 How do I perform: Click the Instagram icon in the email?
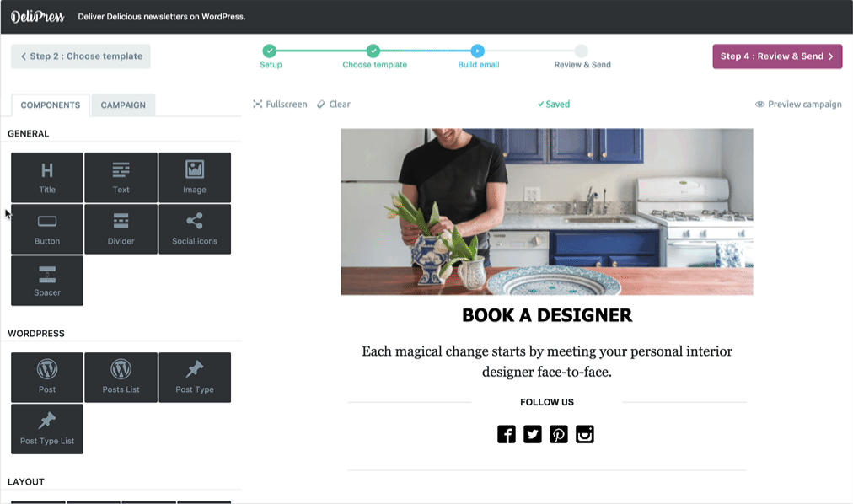(585, 434)
